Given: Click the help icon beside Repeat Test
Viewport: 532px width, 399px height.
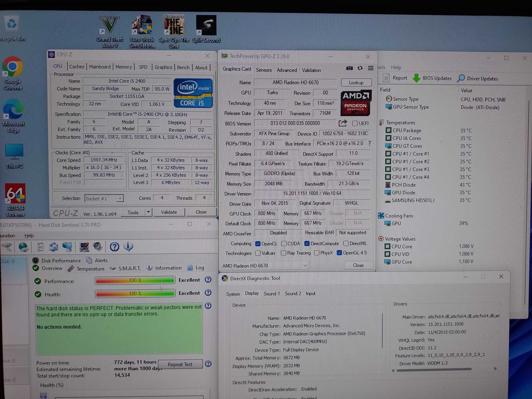Looking at the screenshot, I should point(208,364).
